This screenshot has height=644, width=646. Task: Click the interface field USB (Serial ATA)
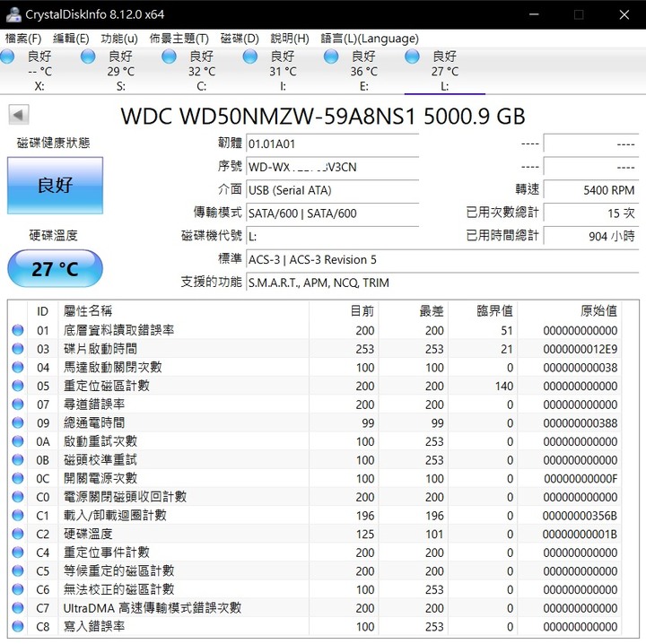pos(333,190)
